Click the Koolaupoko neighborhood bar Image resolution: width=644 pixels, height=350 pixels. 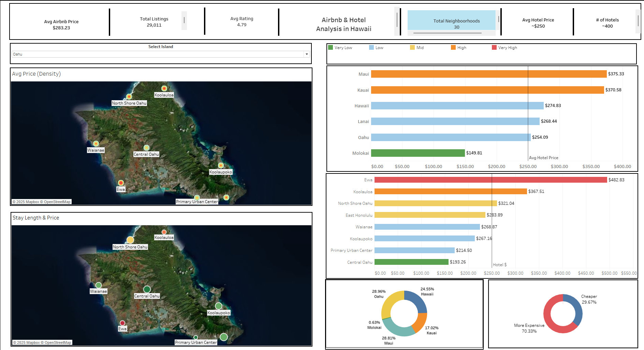click(x=425, y=239)
